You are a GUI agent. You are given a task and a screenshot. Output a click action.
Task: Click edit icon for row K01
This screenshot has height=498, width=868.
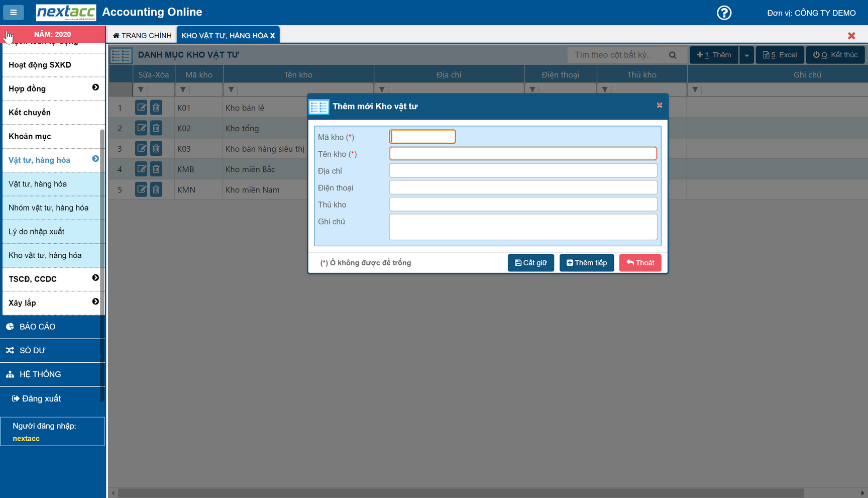pos(141,108)
